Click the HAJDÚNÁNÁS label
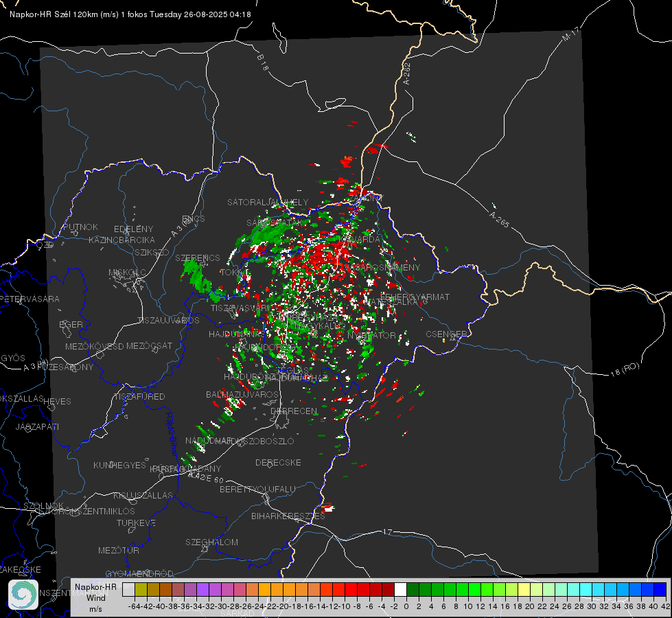Screen dimensions: 672x618 tap(237, 334)
